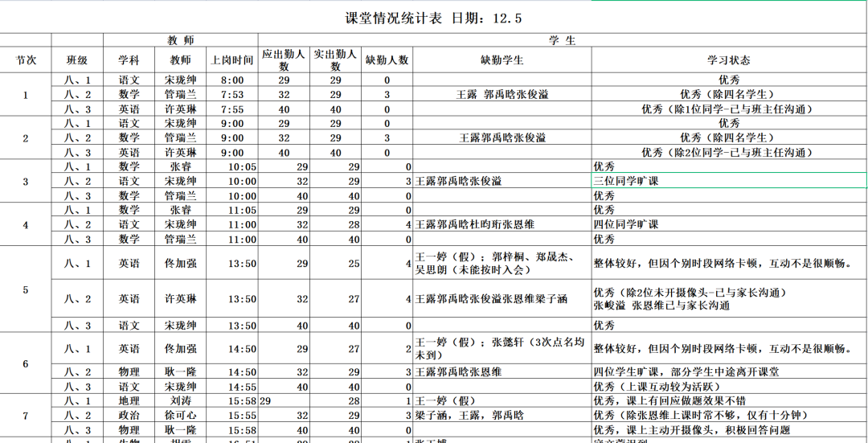The image size is (868, 443).
Task: Select the 班级 column header cell
Action: click(x=77, y=59)
